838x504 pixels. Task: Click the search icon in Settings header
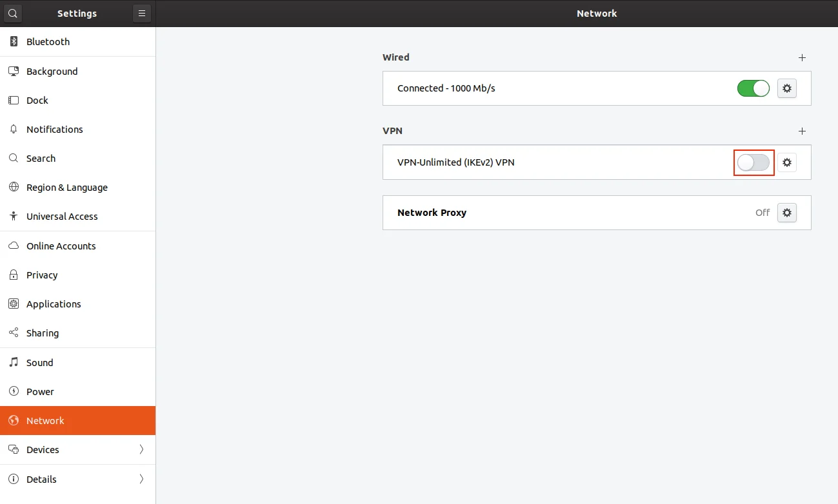point(13,13)
